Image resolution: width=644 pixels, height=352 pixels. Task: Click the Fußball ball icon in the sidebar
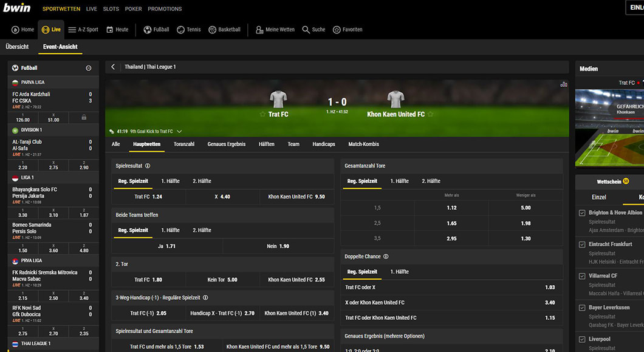15,68
